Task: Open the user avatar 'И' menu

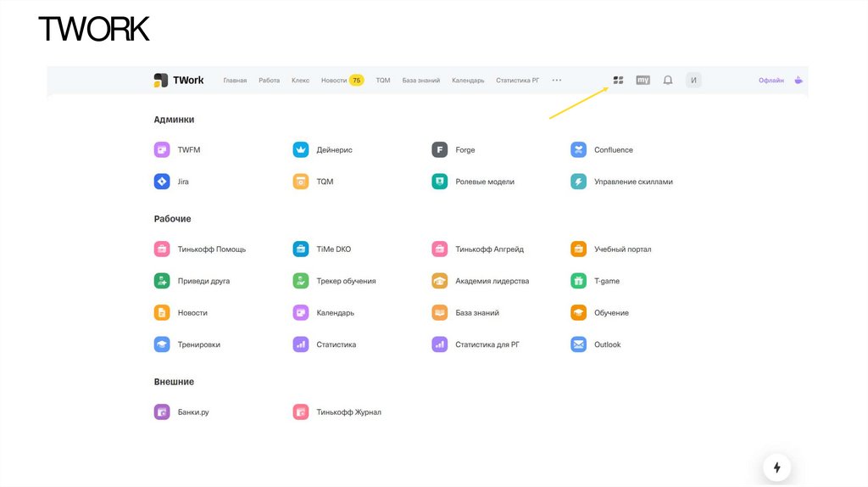Action: [x=693, y=81]
